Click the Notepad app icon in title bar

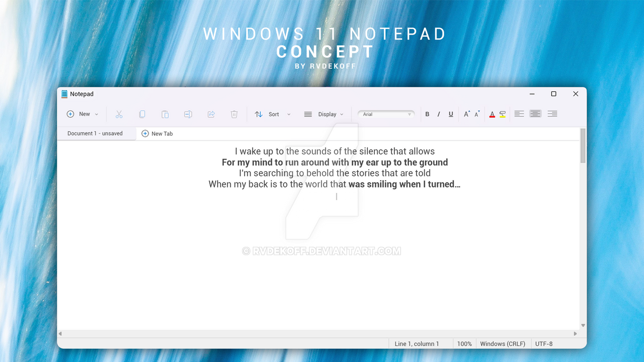click(64, 94)
